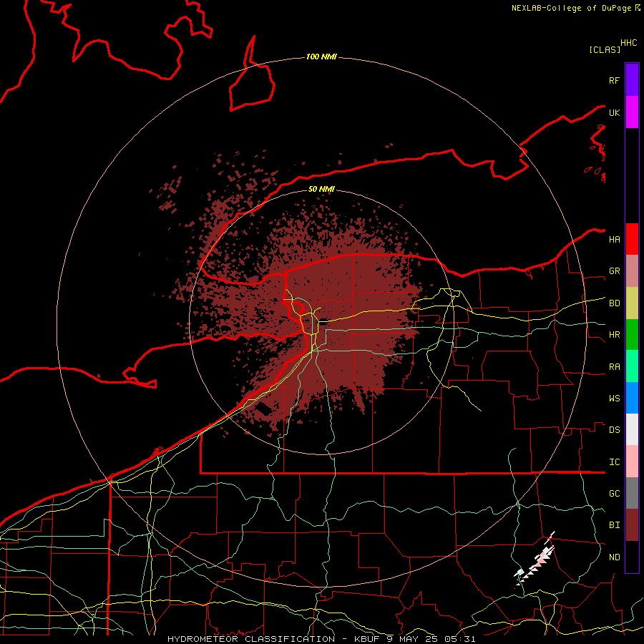Click the BI legend label
The image size is (644, 644).
[x=614, y=525]
